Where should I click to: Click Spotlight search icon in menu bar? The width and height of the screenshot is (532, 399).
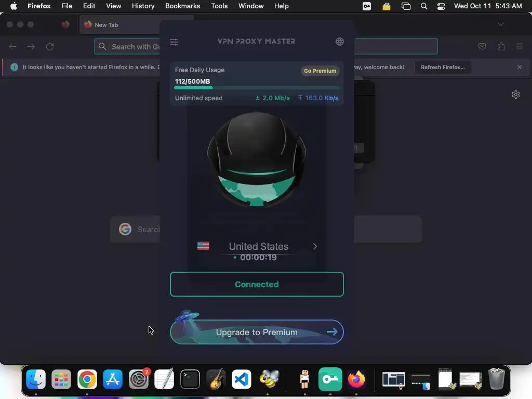pos(424,6)
